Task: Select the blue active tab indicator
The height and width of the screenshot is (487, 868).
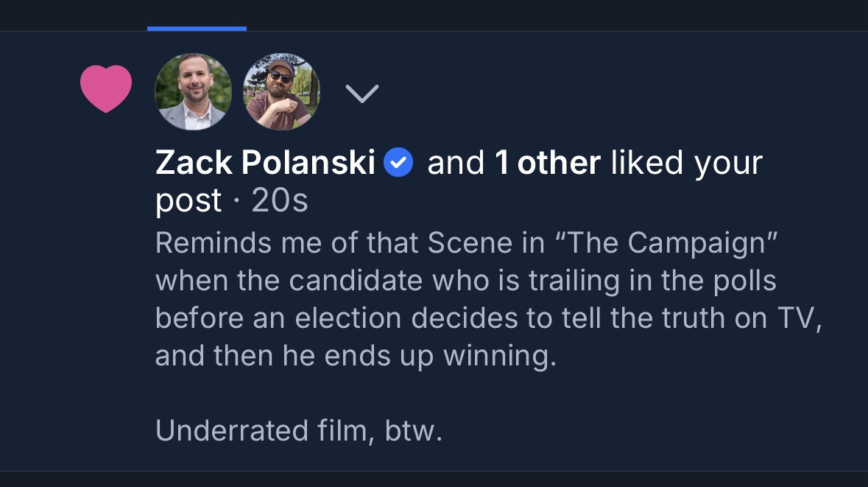Action: tap(197, 29)
